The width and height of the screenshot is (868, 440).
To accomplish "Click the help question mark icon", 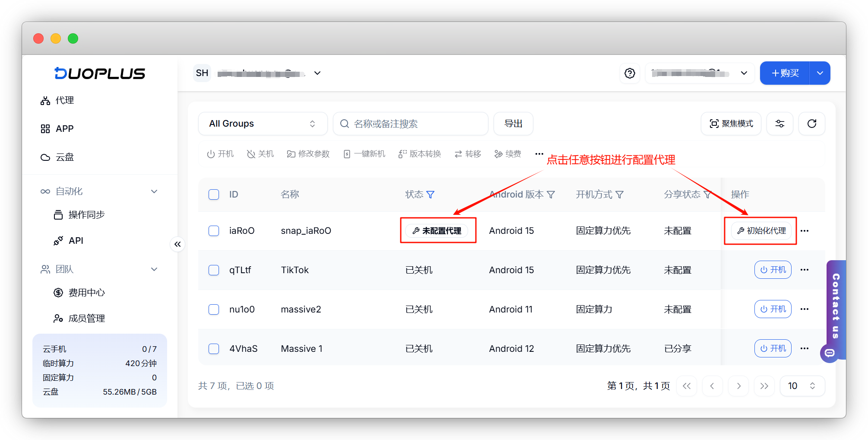I will click(x=630, y=73).
